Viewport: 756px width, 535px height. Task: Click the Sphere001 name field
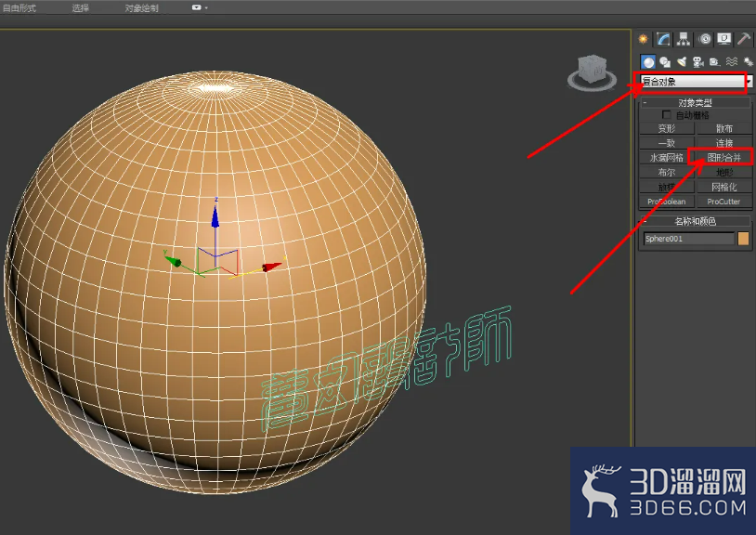point(689,239)
